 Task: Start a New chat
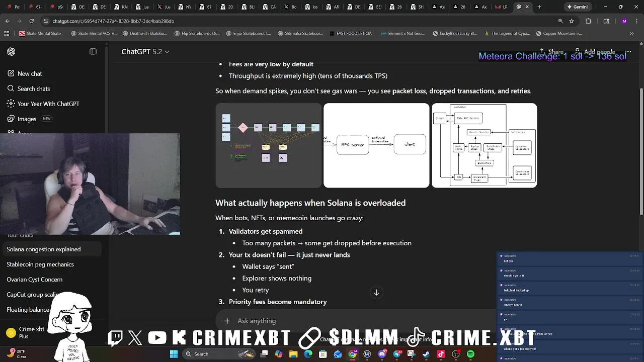pos(24,73)
